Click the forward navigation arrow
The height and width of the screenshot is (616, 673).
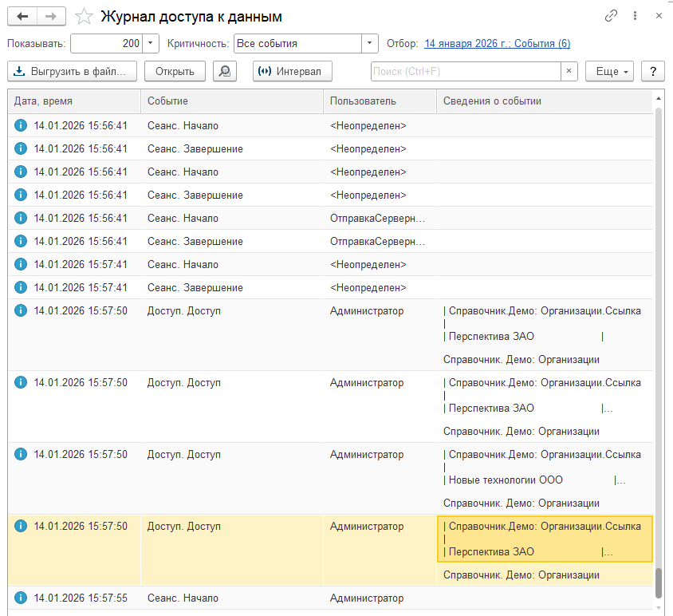51,16
